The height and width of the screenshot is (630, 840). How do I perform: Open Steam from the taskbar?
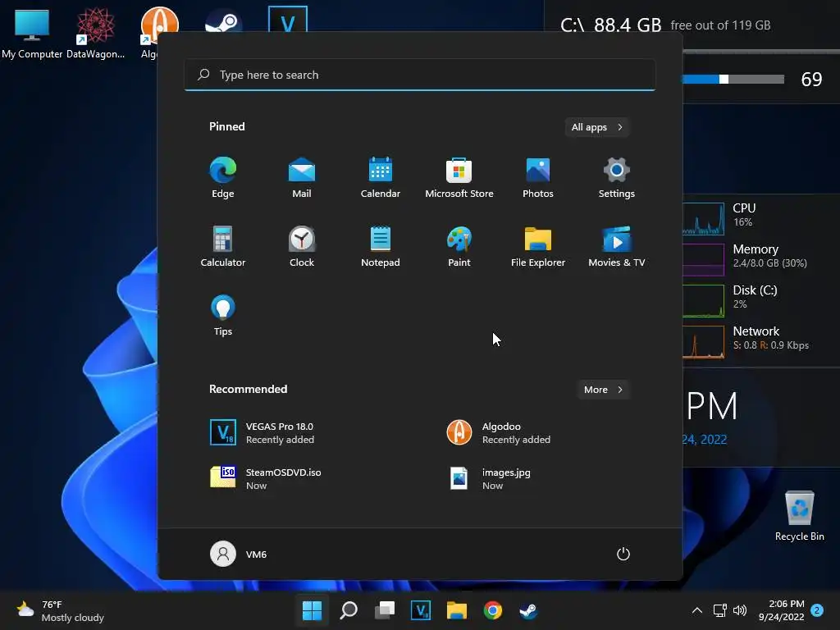pos(529,610)
